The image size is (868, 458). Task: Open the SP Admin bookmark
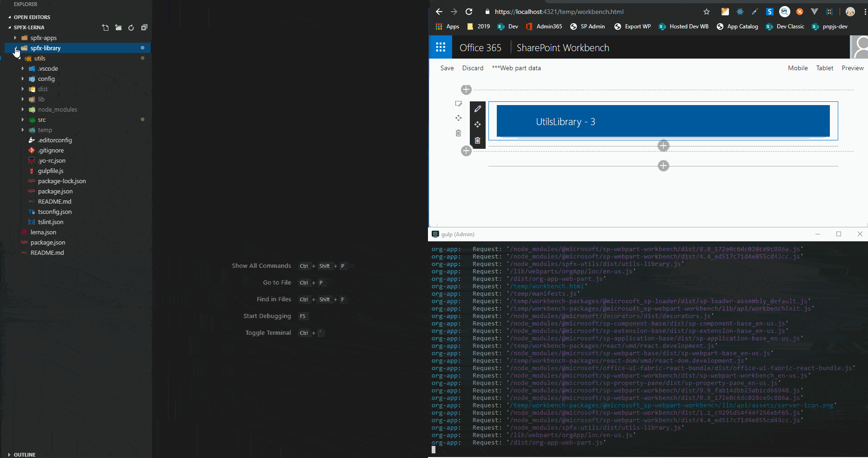click(588, 27)
